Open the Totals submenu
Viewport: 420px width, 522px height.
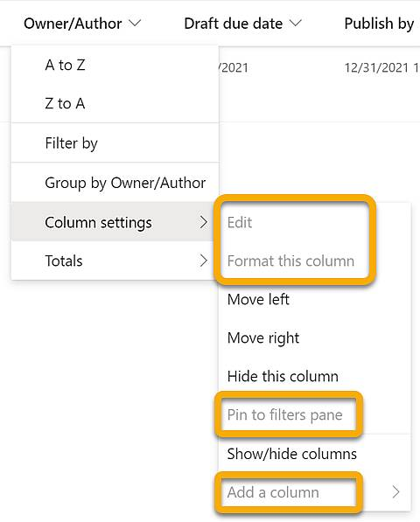[x=115, y=261]
